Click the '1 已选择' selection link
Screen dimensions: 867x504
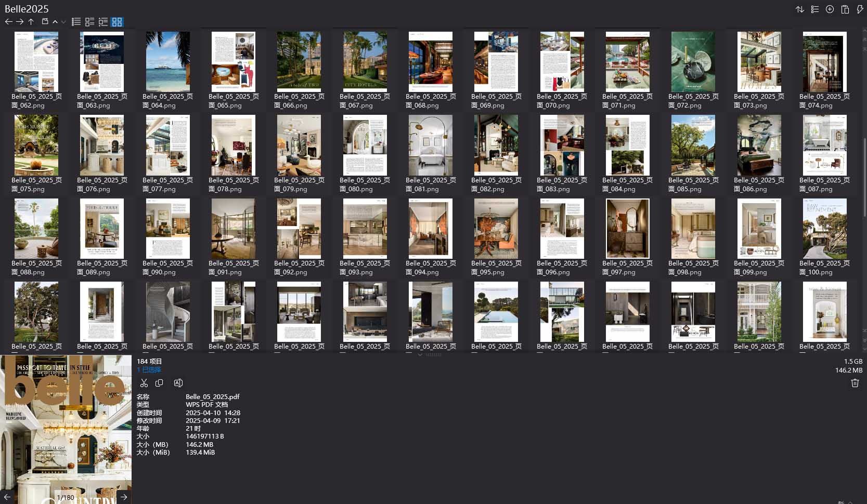[x=149, y=370]
